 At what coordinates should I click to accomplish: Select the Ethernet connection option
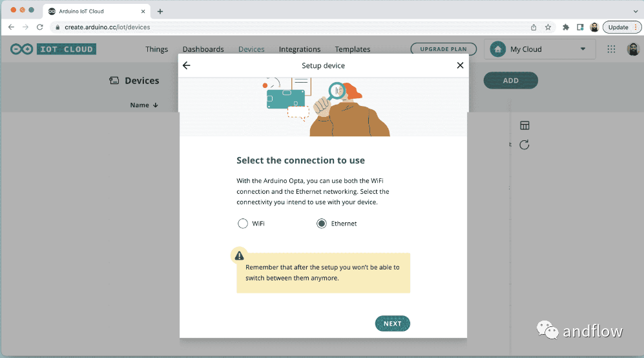pyautogui.click(x=322, y=223)
